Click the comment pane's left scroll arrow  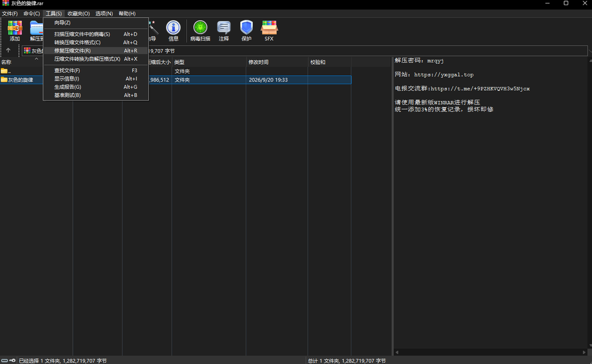[397, 352]
